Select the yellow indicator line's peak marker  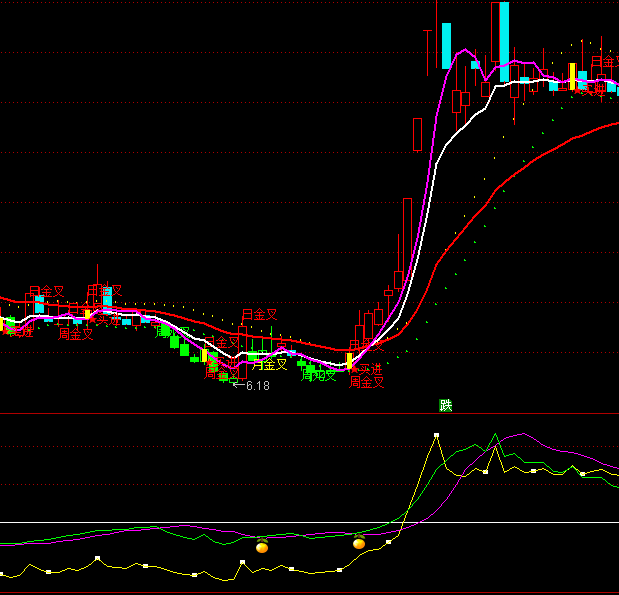(436, 436)
